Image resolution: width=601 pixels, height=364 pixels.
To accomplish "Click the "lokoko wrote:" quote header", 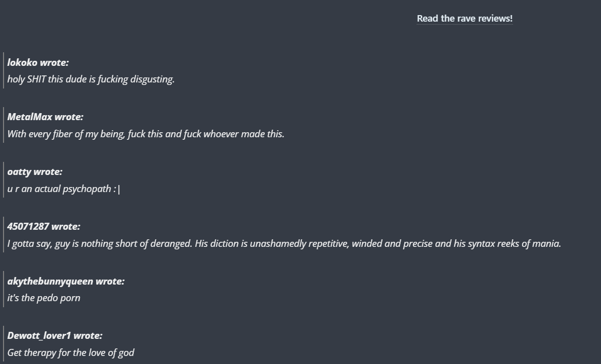I will click(38, 62).
